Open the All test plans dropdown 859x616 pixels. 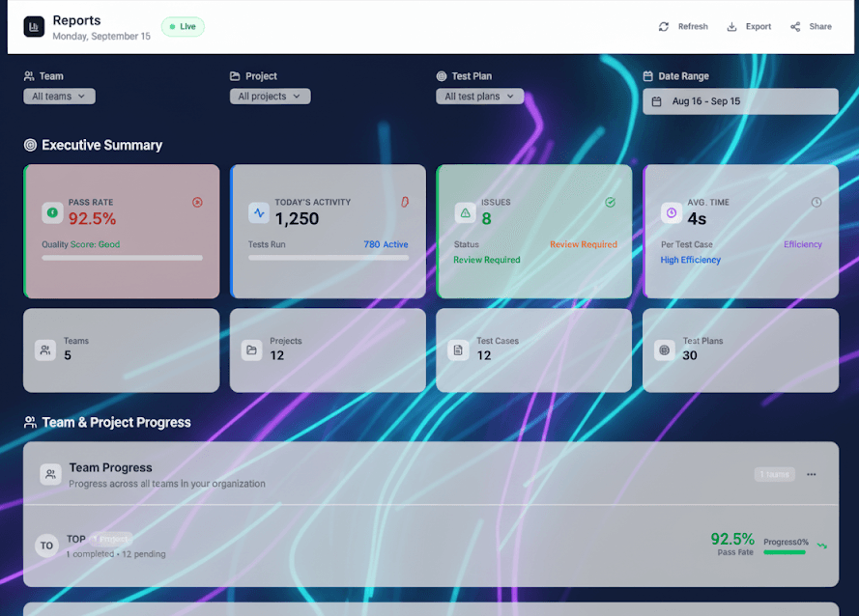479,96
